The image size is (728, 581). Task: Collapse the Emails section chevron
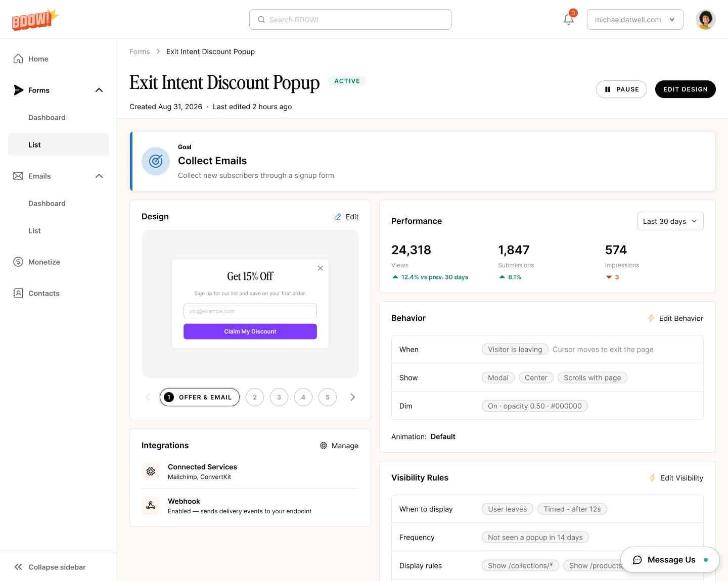click(99, 176)
